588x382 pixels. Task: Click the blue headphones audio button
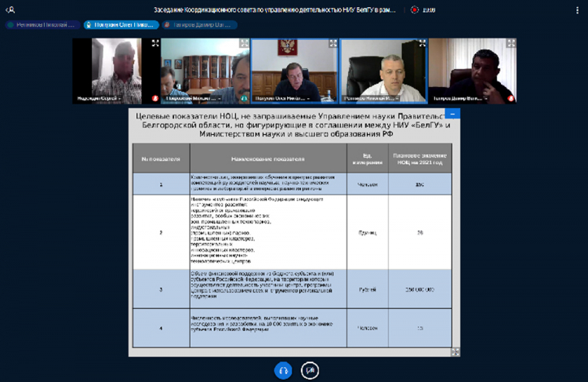coord(283,369)
